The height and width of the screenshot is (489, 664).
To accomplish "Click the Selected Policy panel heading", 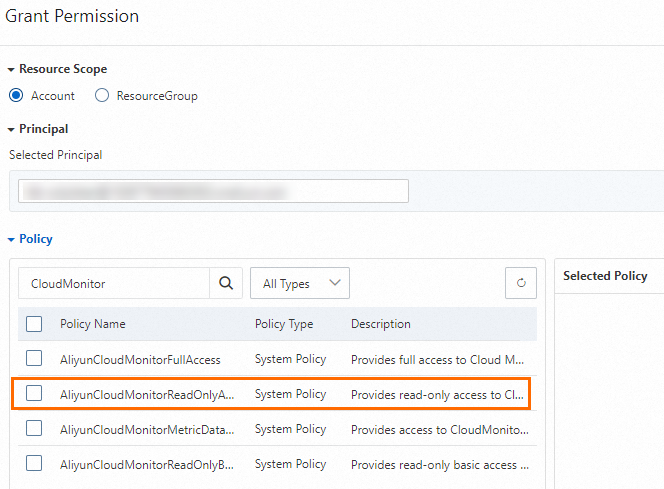I will tap(605, 276).
